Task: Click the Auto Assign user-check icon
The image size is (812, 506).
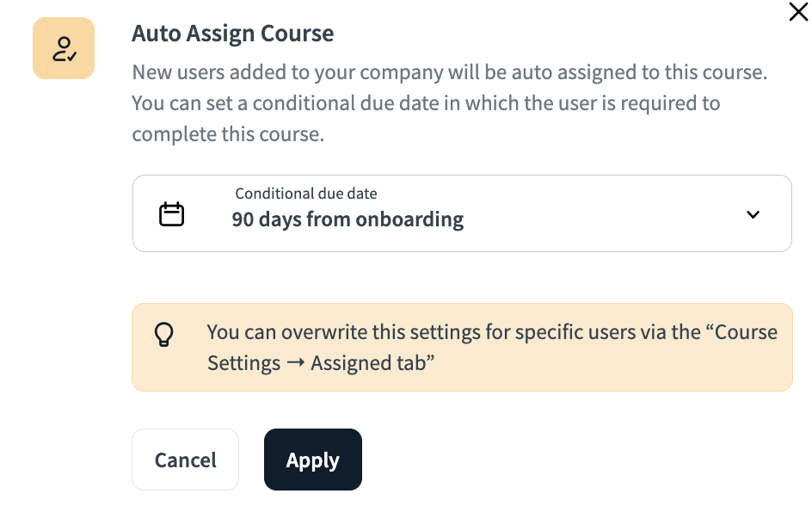Action: [x=64, y=48]
